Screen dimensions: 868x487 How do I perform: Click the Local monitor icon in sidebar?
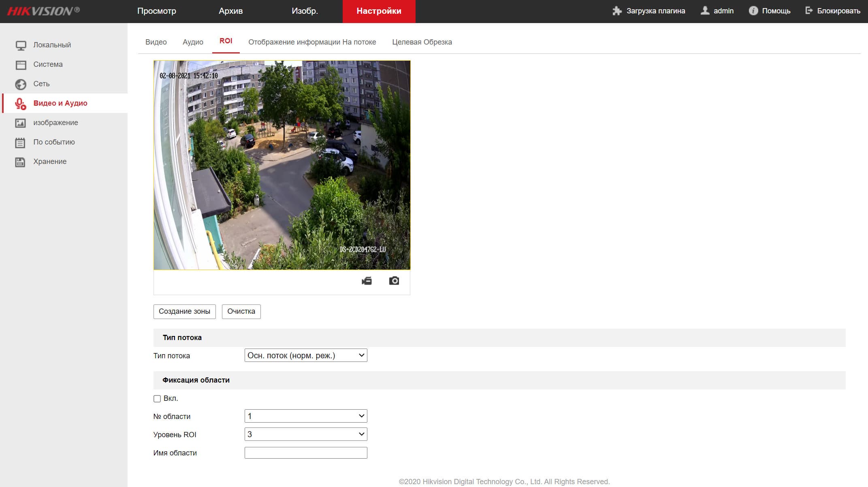click(x=21, y=45)
